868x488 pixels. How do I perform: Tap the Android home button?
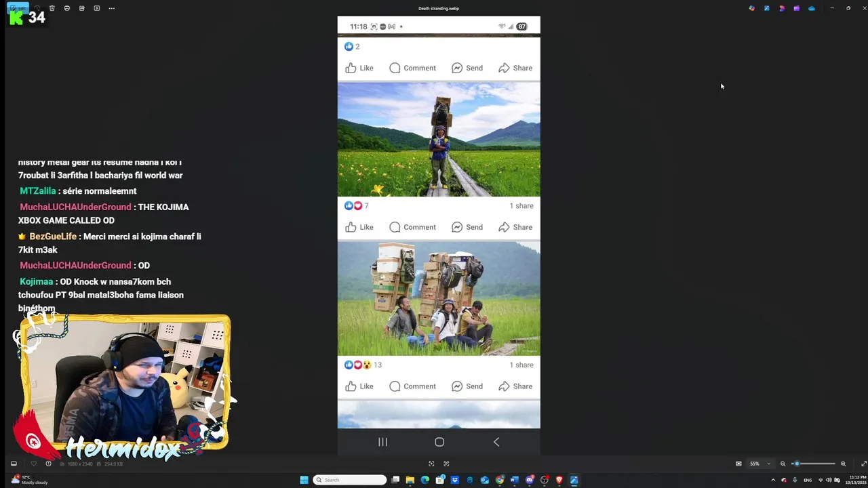click(439, 442)
